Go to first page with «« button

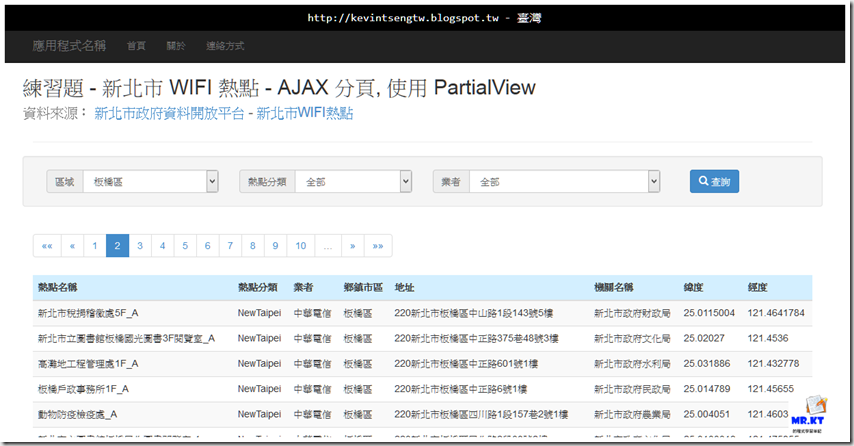click(47, 246)
